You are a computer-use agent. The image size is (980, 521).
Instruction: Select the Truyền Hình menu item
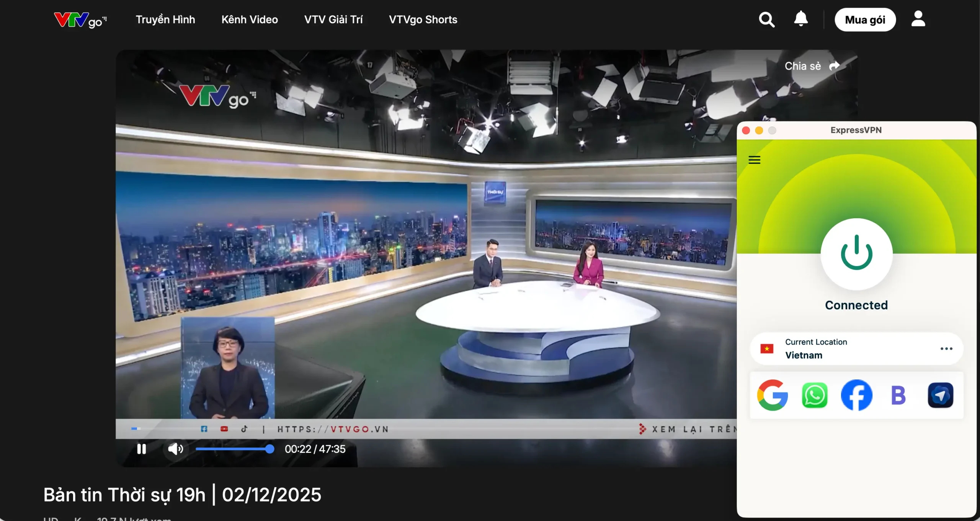pyautogui.click(x=165, y=19)
